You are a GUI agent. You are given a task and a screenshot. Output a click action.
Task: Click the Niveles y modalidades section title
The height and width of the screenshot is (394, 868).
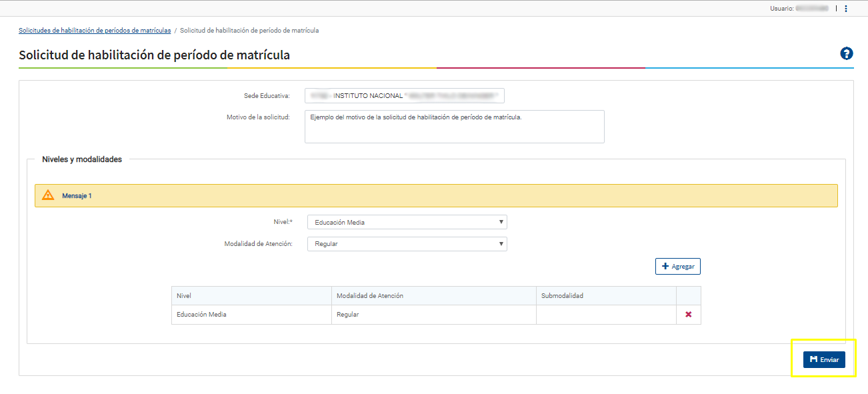pyautogui.click(x=82, y=159)
